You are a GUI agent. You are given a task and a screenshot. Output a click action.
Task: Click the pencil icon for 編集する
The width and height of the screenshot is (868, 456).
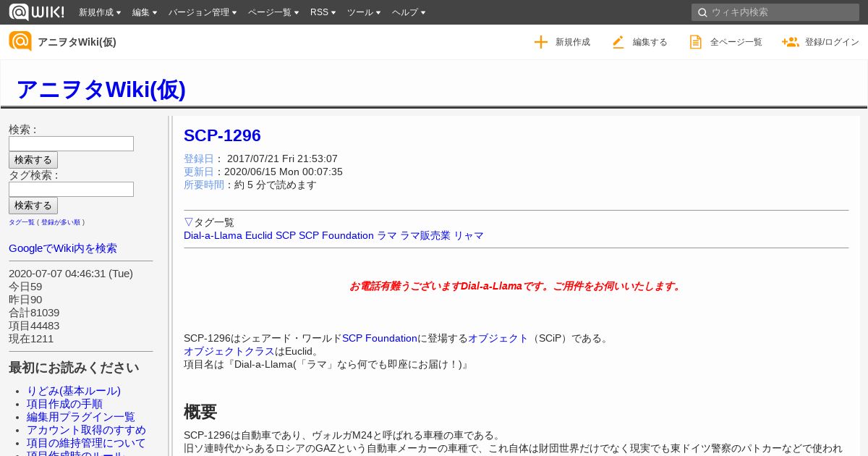[x=618, y=42]
